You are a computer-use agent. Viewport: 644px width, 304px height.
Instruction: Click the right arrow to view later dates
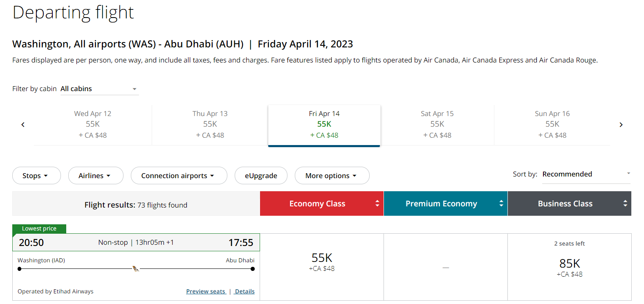tap(621, 125)
